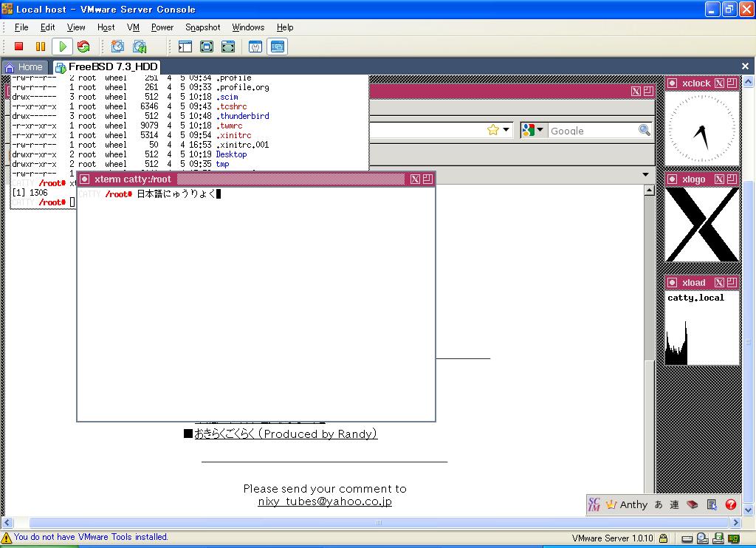Enter full screen mode via toolbar icon

click(228, 47)
